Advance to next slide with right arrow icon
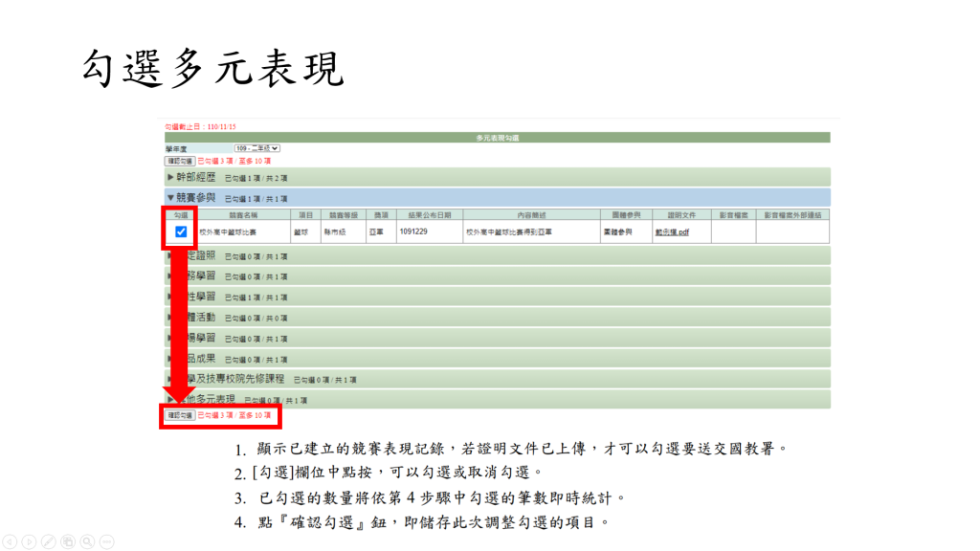This screenshot has width=980, height=551. click(30, 541)
